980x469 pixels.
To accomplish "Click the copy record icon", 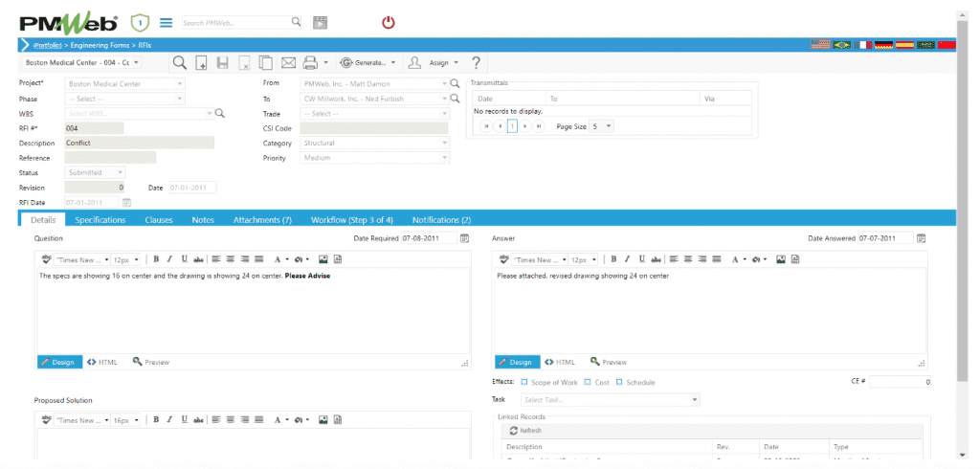I will click(266, 62).
